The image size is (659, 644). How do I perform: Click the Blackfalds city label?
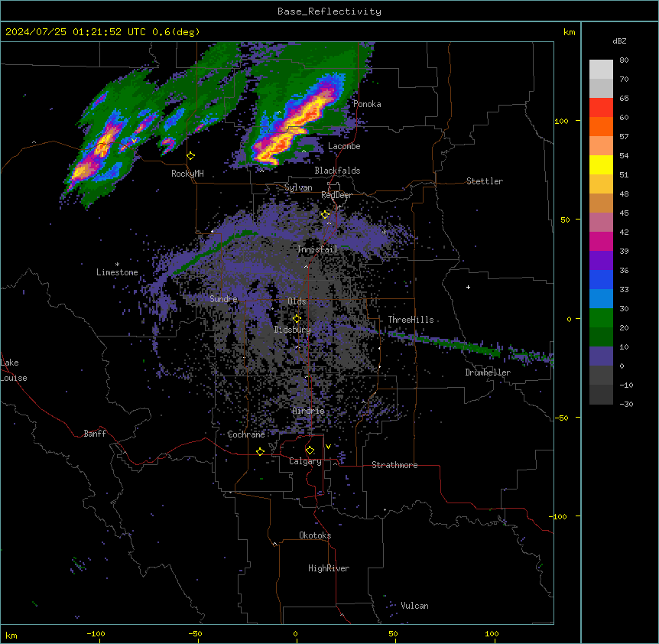[337, 171]
